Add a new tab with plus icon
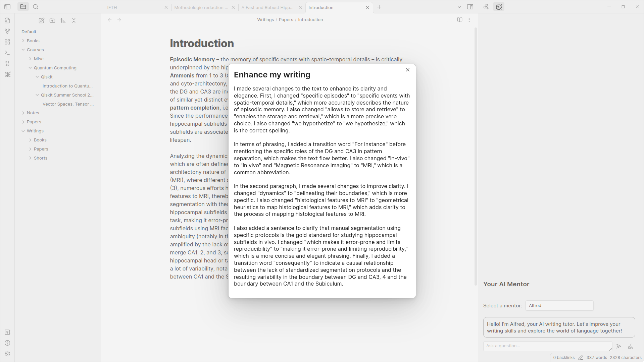Viewport: 644px width, 362px height. point(379,7)
